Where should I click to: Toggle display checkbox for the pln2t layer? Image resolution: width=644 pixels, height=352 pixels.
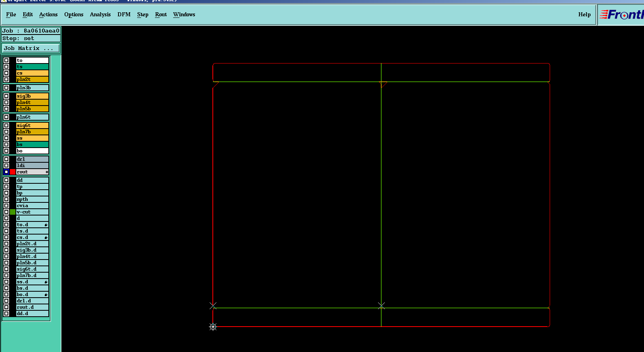tap(6, 79)
